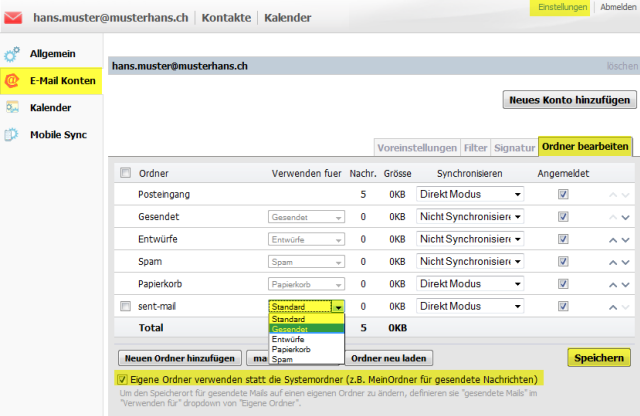This screenshot has width=640, height=416.
Task: Click the Kalender sidebar icon
Action: 12,107
